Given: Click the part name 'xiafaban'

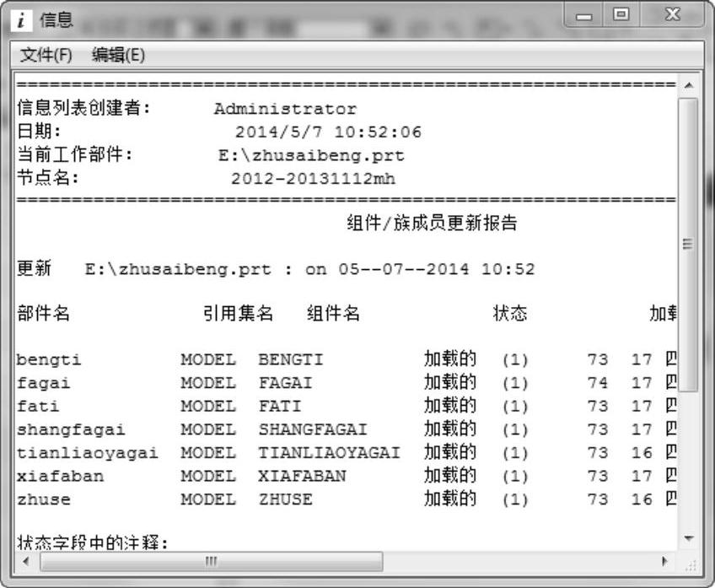Looking at the screenshot, I should [x=60, y=477].
